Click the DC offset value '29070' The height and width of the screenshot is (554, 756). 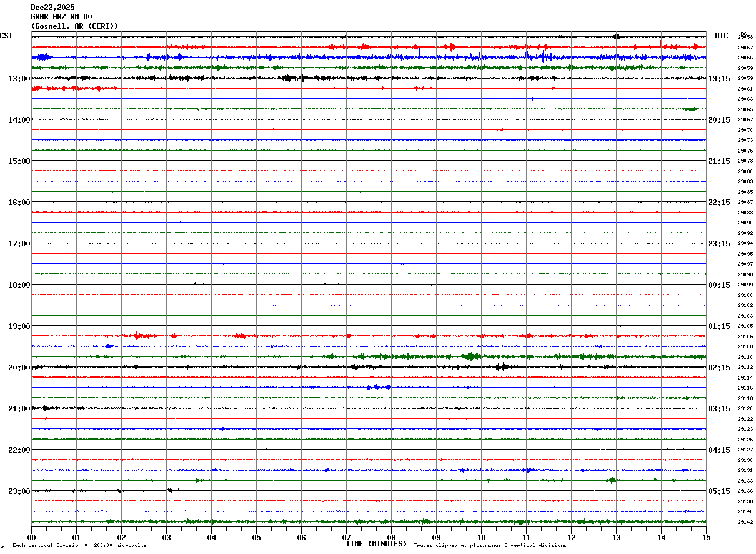(x=745, y=130)
